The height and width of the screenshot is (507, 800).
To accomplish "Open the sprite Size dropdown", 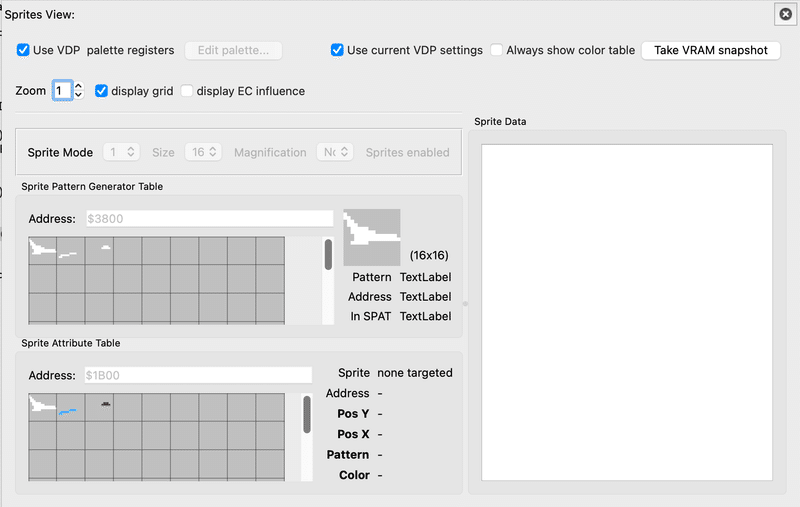I will 203,152.
